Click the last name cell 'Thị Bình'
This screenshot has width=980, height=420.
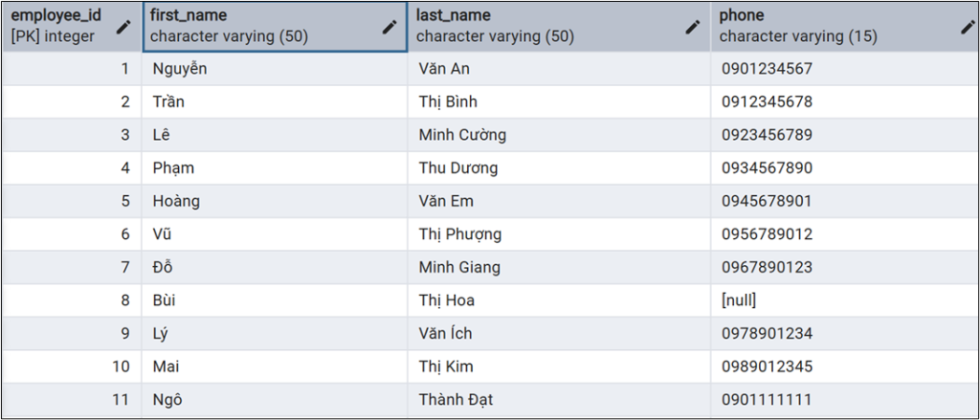click(x=448, y=101)
